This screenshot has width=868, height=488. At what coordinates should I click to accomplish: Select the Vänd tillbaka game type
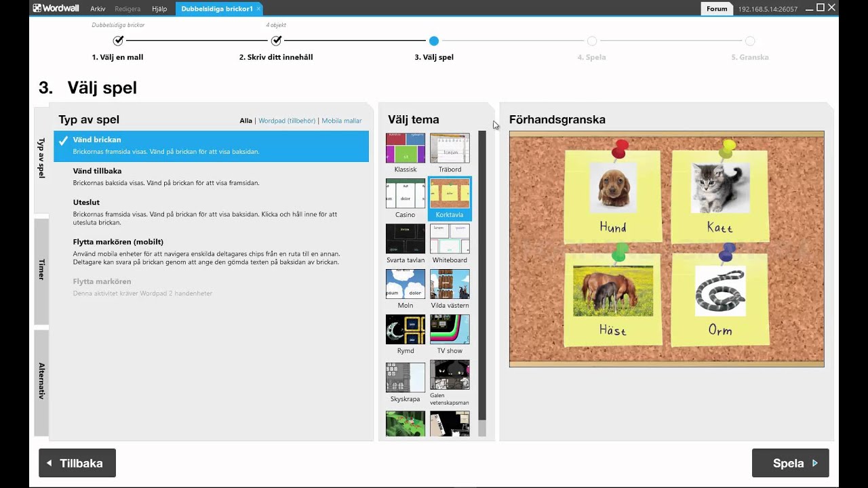pyautogui.click(x=212, y=177)
